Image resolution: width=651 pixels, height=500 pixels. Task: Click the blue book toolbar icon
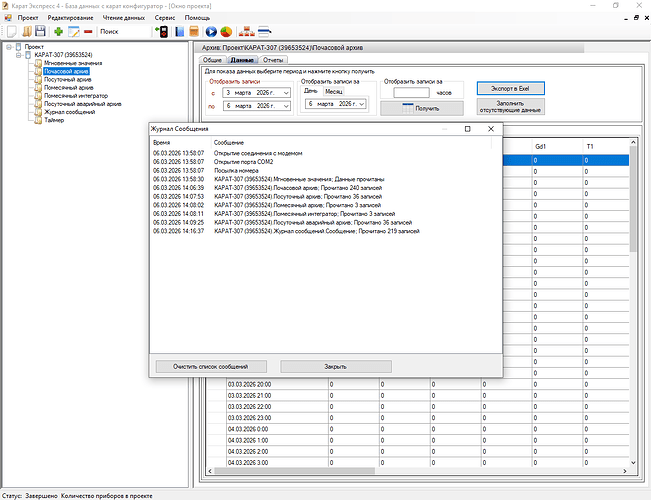[x=180, y=32]
